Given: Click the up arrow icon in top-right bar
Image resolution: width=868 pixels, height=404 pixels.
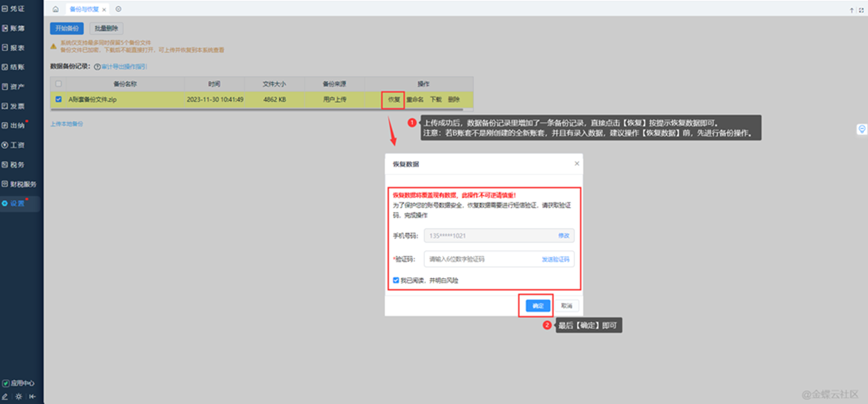Looking at the screenshot, I should tap(852, 10).
